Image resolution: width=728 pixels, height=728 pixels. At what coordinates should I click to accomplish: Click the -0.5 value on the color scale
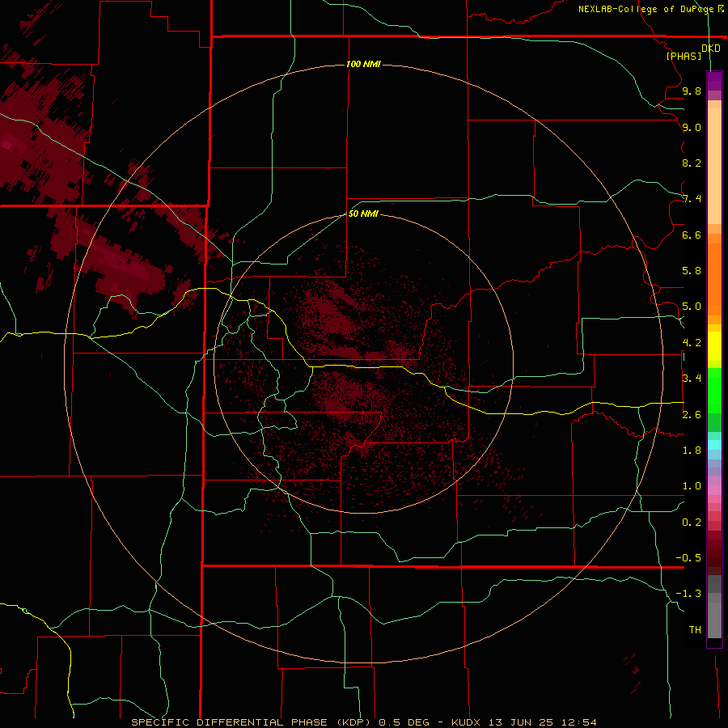pyautogui.click(x=688, y=558)
